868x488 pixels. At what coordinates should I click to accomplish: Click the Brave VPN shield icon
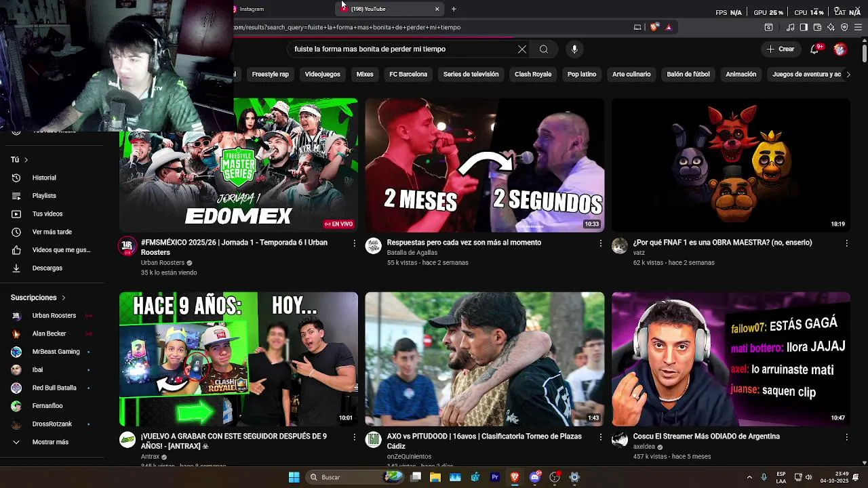[x=844, y=27]
